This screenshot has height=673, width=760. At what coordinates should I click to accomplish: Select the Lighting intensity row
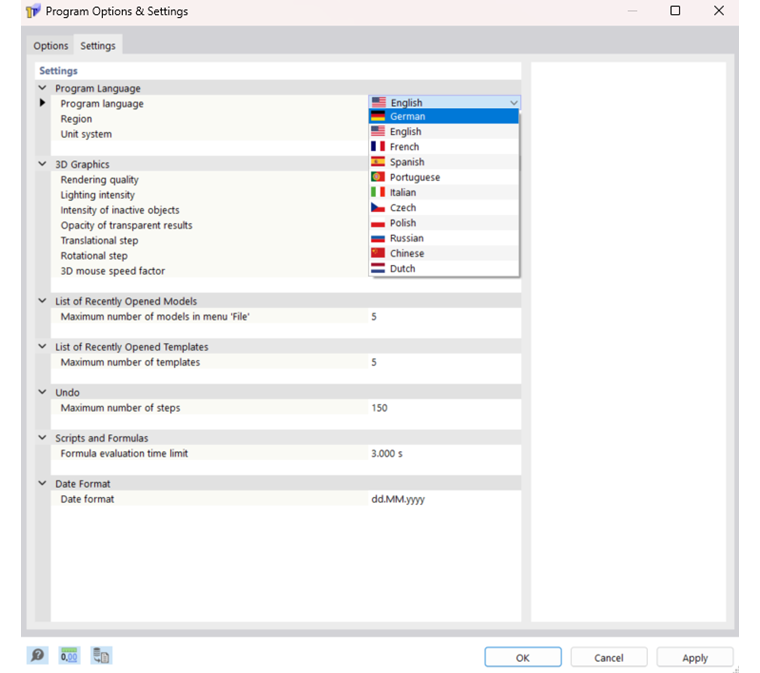(x=209, y=195)
